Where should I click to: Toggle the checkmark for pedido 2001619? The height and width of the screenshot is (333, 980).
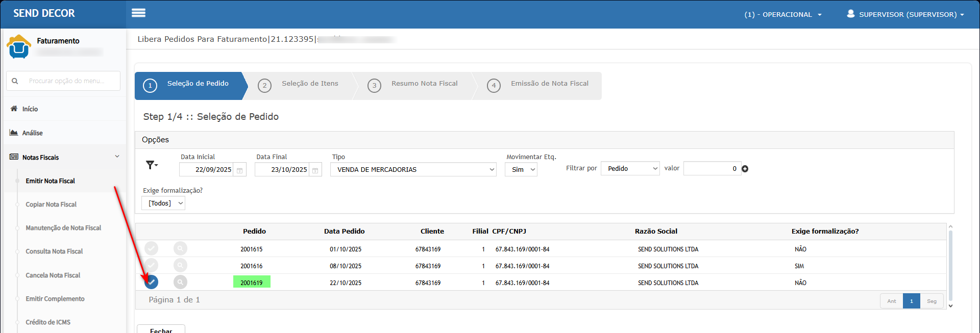click(x=151, y=282)
